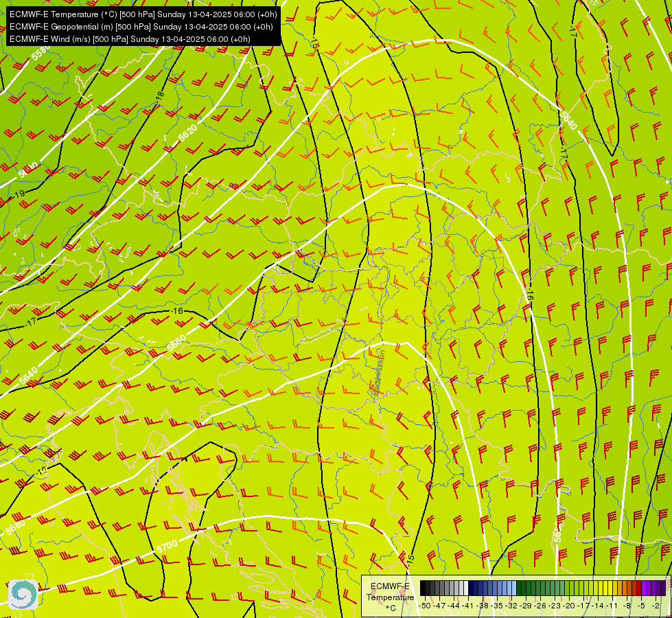Click the black leftmost swatch in temperature legend
Image resolution: width=672 pixels, height=618 pixels.
click(x=423, y=588)
